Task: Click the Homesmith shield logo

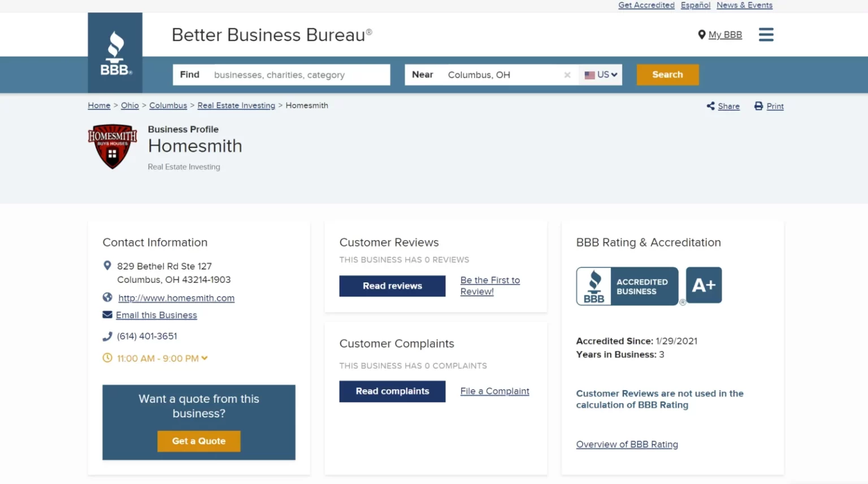Action: 112,146
